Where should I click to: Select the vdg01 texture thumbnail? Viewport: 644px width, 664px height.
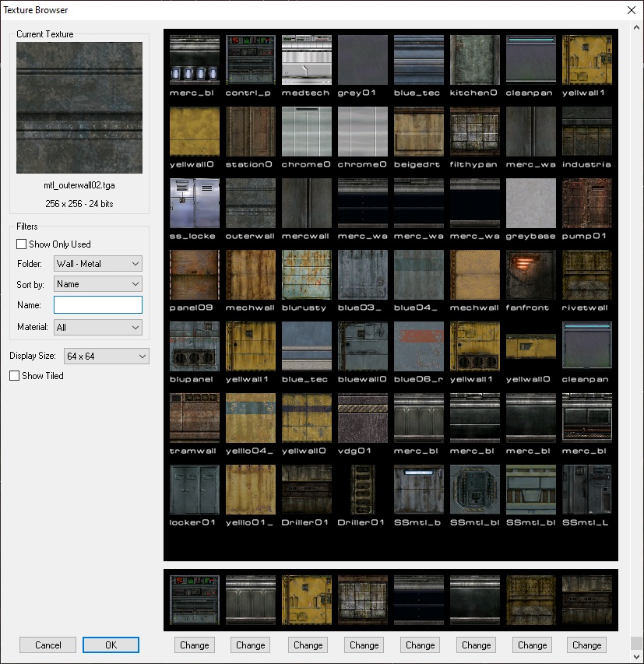(x=363, y=418)
